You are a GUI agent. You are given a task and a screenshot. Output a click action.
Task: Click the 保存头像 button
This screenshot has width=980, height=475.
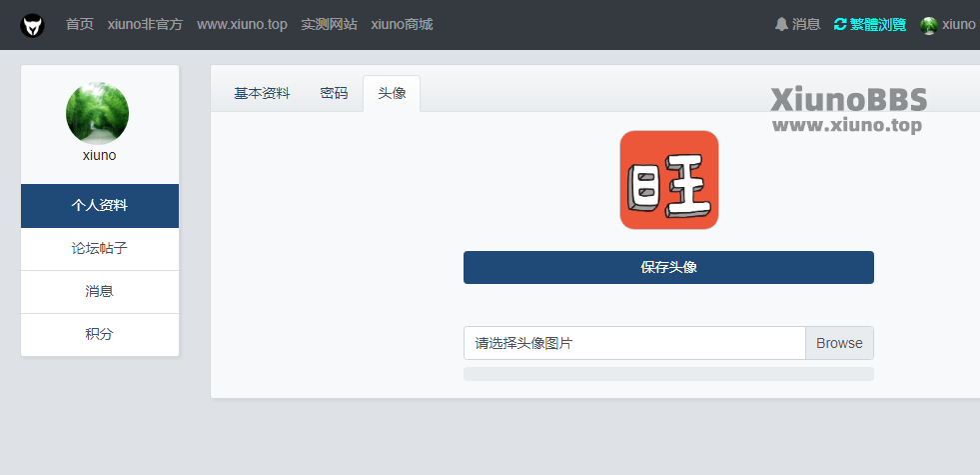(668, 267)
